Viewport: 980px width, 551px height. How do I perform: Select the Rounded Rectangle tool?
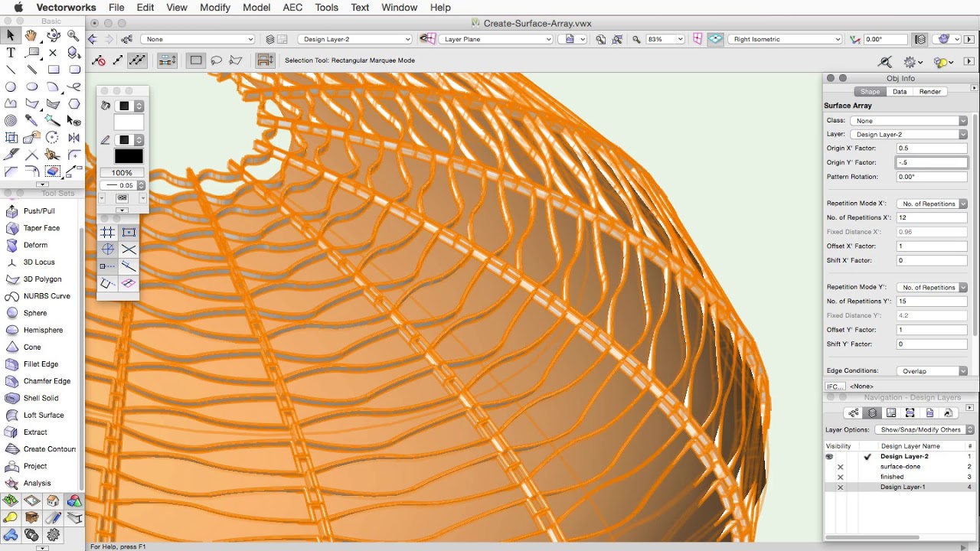click(x=73, y=70)
